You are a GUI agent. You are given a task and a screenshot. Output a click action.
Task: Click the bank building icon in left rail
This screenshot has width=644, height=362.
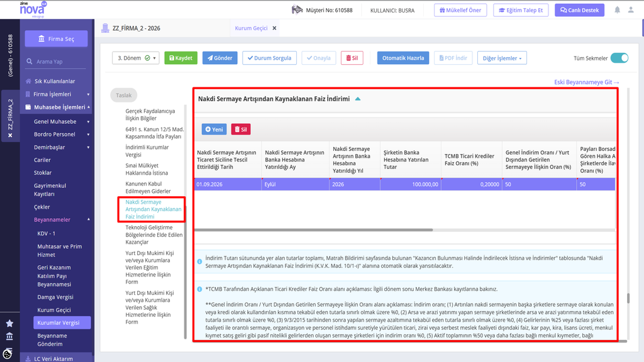pyautogui.click(x=9, y=337)
